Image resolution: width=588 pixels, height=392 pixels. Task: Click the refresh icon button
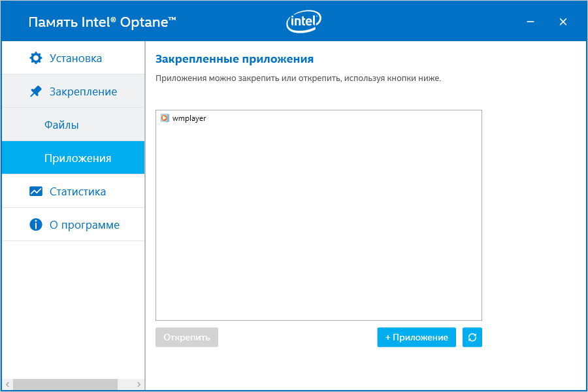pos(472,337)
